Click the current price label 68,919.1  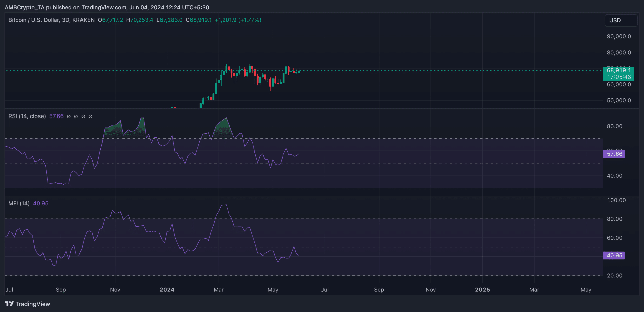coord(619,70)
